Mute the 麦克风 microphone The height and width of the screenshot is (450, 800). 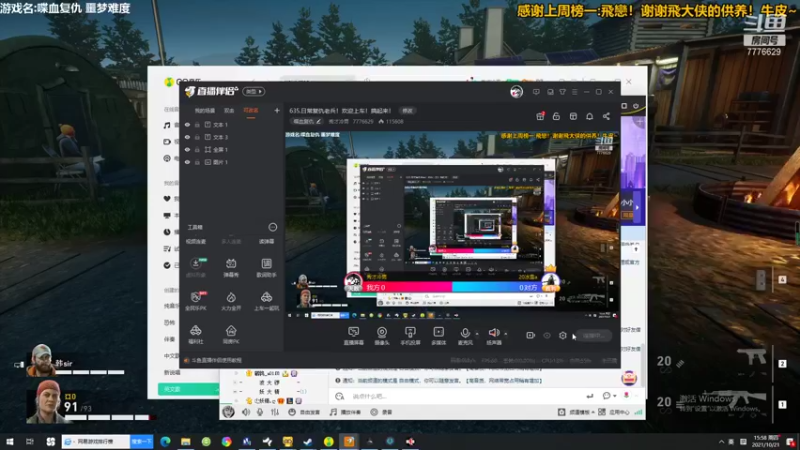point(465,336)
